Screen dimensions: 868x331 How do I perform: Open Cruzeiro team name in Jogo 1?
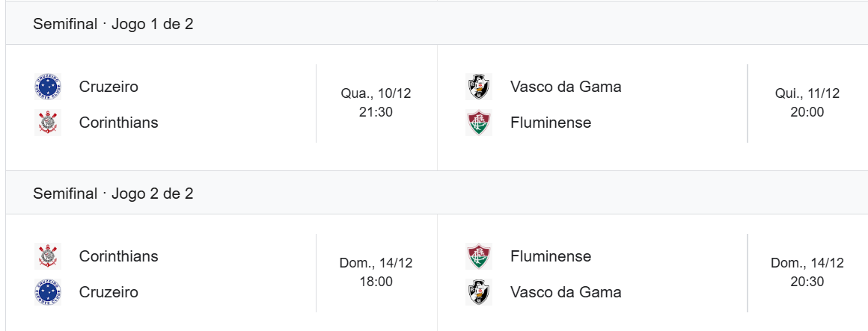click(x=109, y=87)
